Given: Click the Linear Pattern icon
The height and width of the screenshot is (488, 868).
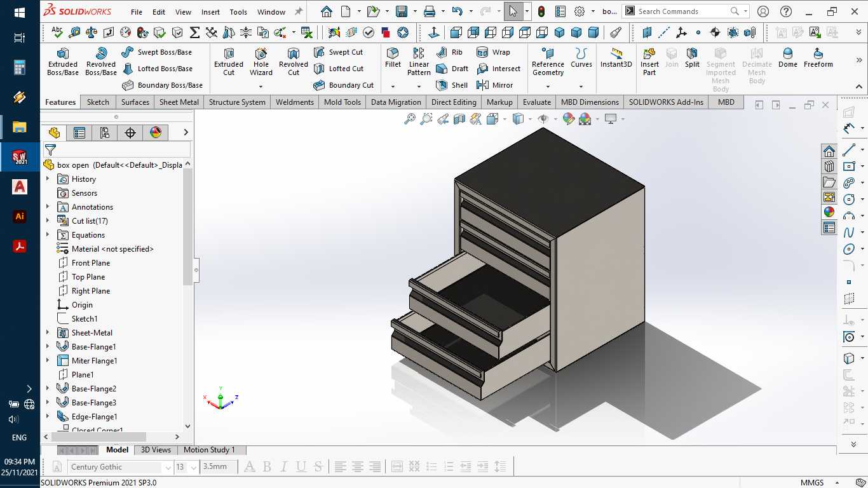Looking at the screenshot, I should 419,61.
